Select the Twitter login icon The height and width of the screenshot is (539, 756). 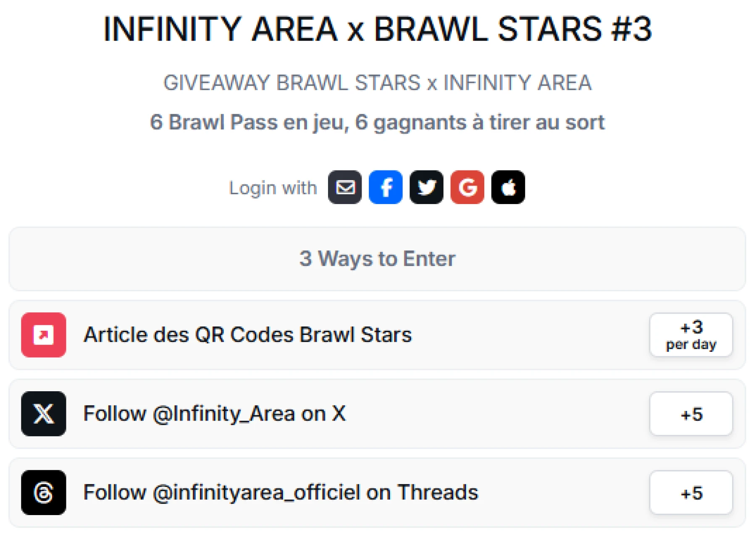(x=426, y=187)
